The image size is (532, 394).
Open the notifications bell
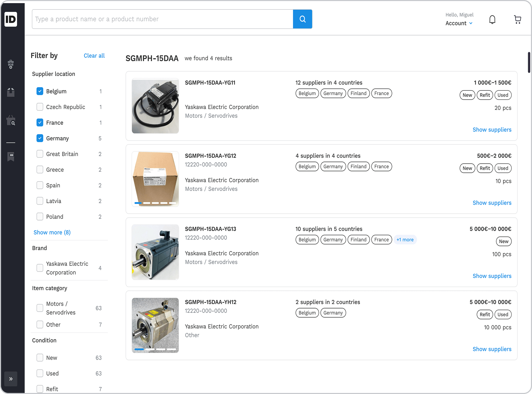(492, 20)
